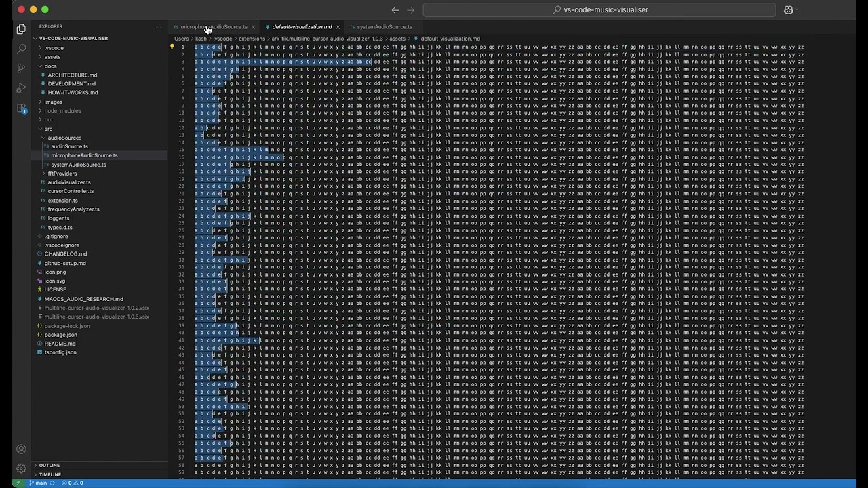Image resolution: width=868 pixels, height=488 pixels.
Task: Open Explorer views and more actions ellipsis
Action: point(159,27)
